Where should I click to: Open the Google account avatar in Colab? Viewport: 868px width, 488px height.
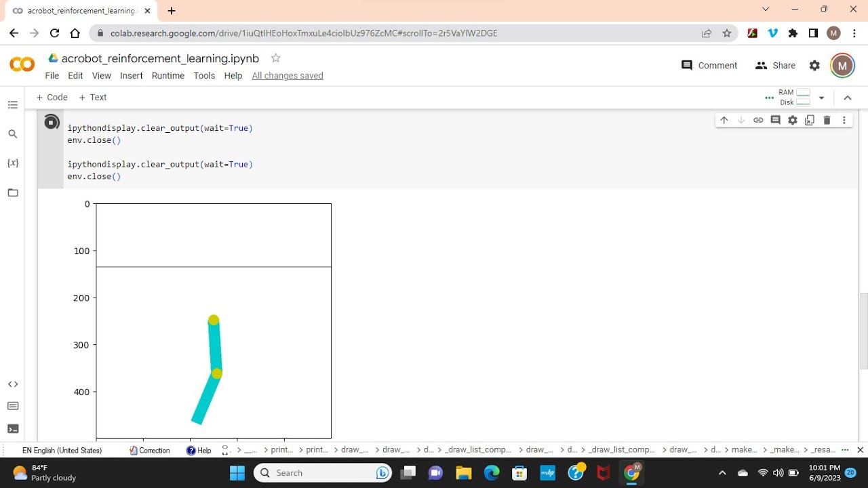843,66
